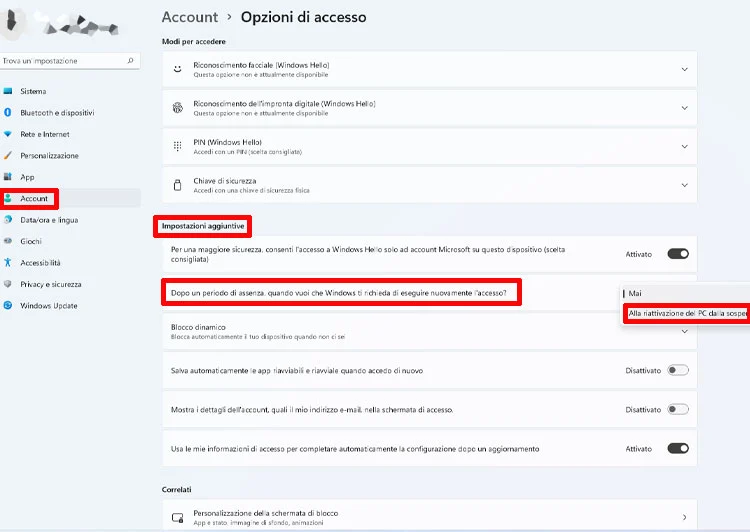
Task: Disable Windows Hello only Microsoft accounts toggle
Action: pos(678,254)
